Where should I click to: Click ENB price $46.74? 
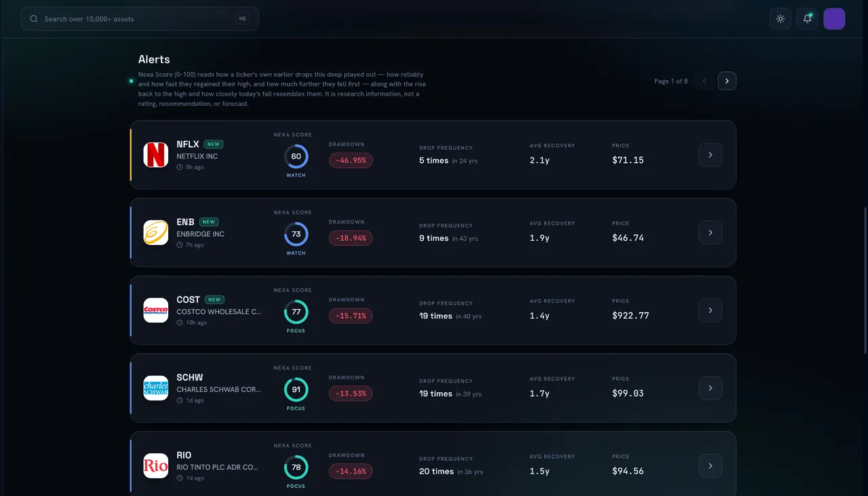pos(628,238)
